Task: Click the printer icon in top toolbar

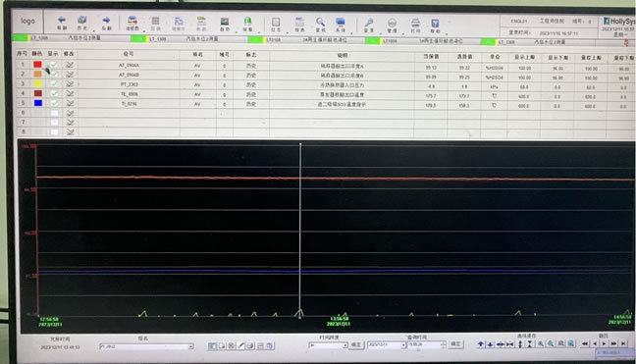Action: point(415,26)
